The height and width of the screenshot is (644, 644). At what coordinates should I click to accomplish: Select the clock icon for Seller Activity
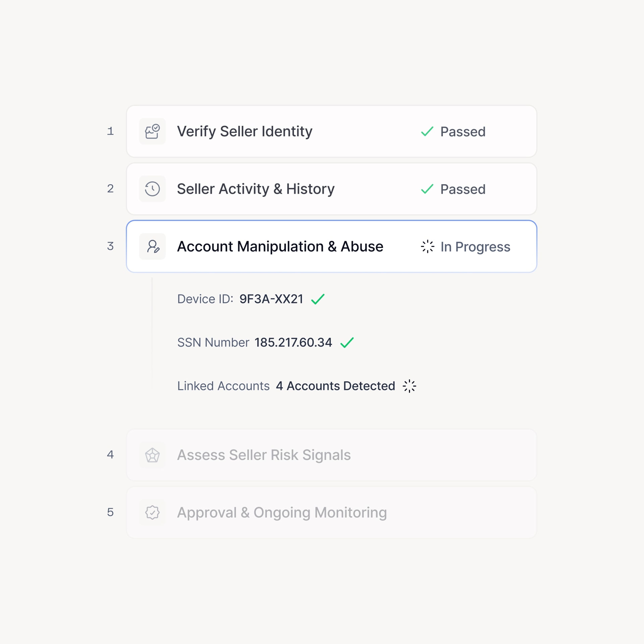coord(152,189)
